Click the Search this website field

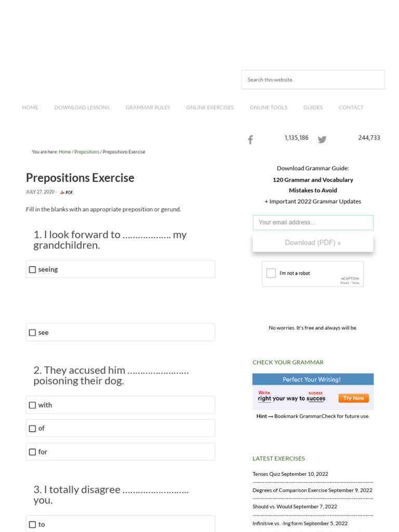313,80
